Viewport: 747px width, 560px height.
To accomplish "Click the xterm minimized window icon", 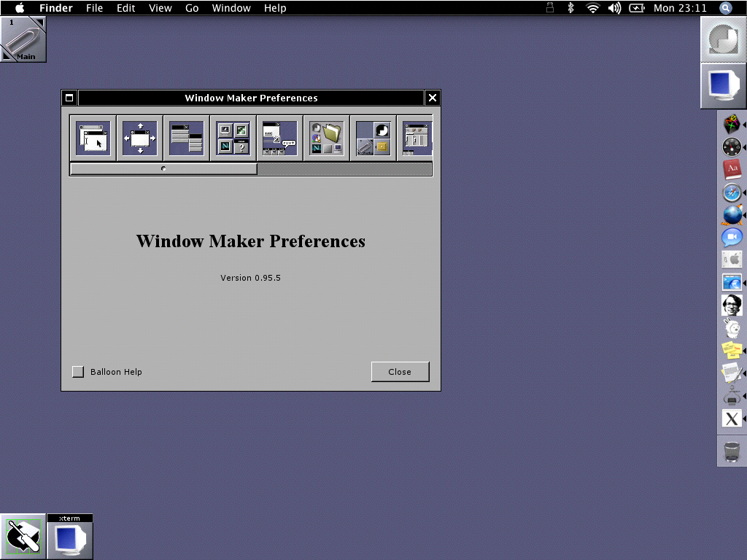I will tap(70, 537).
